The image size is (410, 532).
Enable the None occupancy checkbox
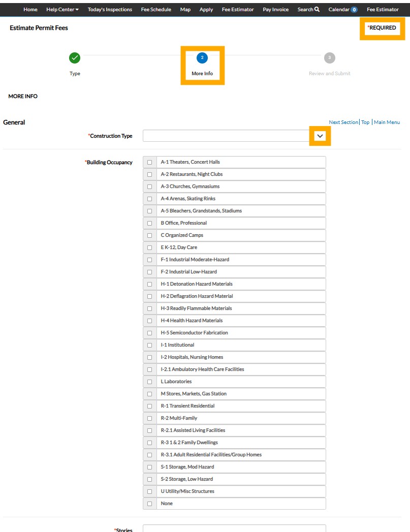click(149, 504)
